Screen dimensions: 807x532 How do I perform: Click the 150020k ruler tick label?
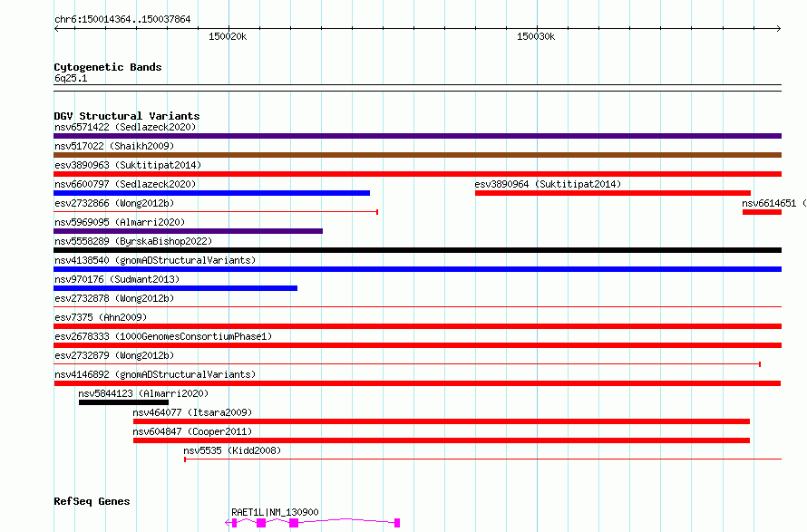[228, 36]
